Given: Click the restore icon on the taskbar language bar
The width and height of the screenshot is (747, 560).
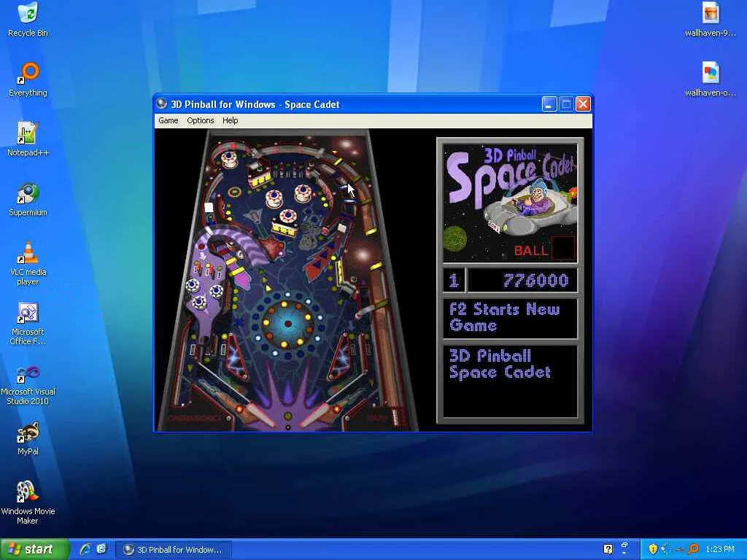Looking at the screenshot, I should coord(624,545).
